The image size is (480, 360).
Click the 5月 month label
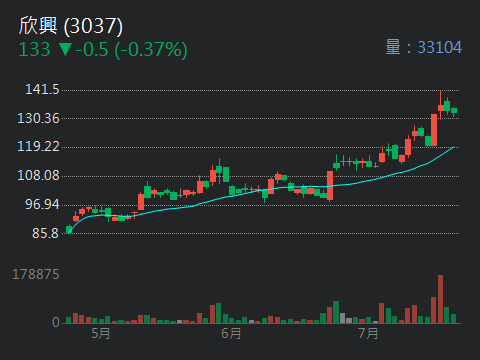101,333
